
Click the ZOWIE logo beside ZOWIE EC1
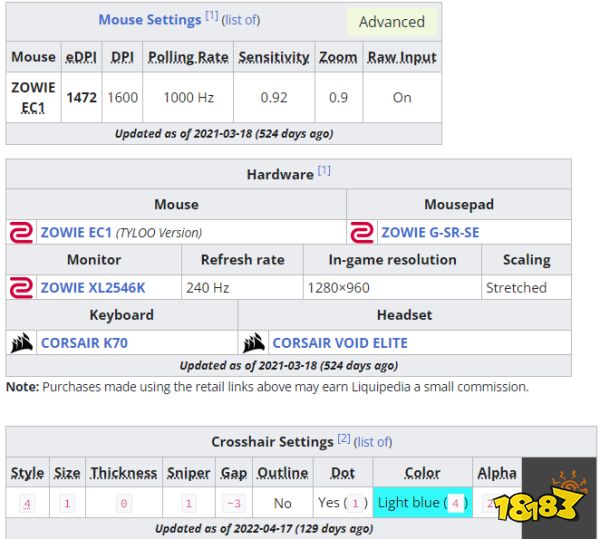click(21, 232)
